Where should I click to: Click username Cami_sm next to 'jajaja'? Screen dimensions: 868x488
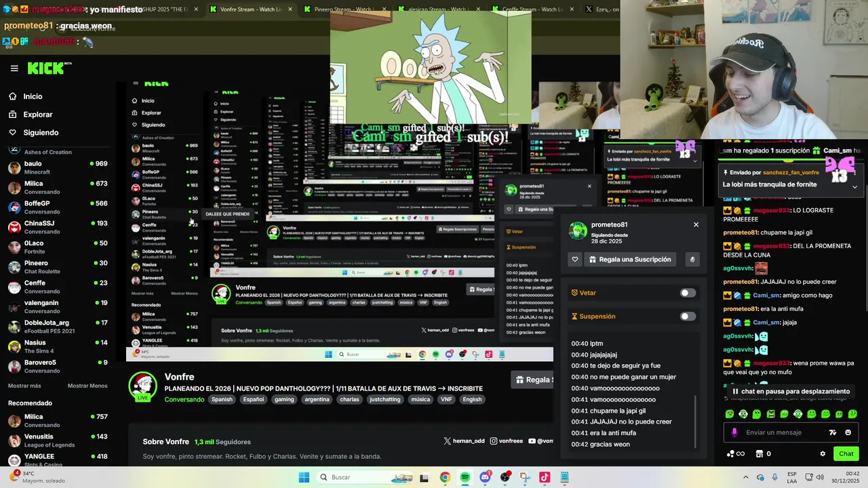766,323
